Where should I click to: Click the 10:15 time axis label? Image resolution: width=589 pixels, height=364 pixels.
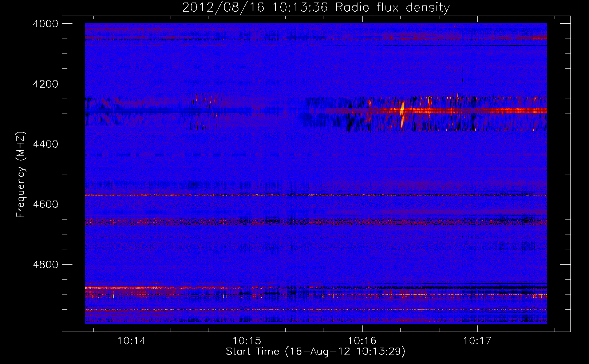coord(247,341)
